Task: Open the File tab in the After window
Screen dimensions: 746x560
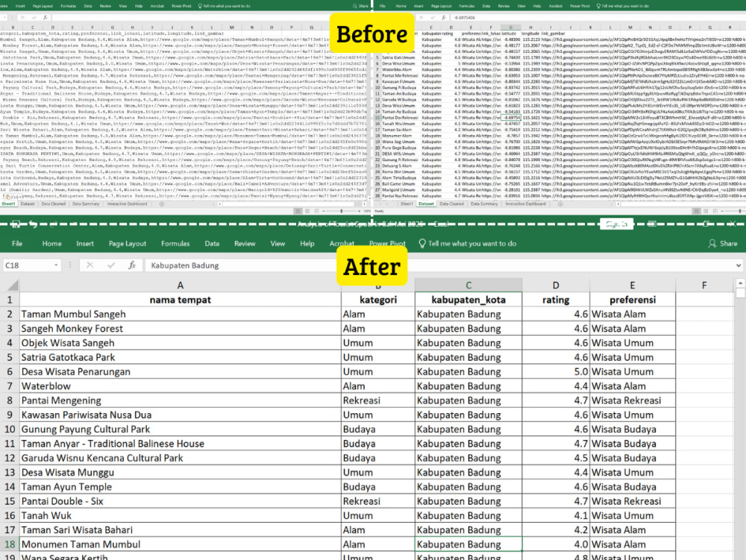Action: [x=17, y=243]
